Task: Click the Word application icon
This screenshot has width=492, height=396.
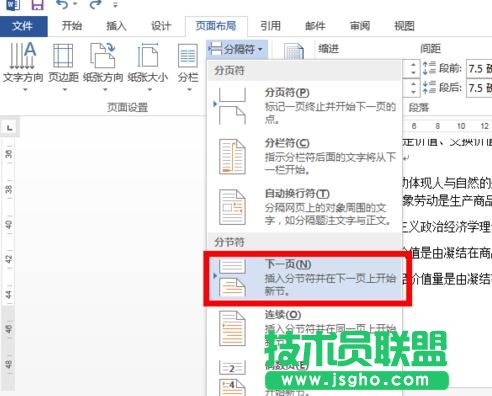Action: tap(13, 5)
